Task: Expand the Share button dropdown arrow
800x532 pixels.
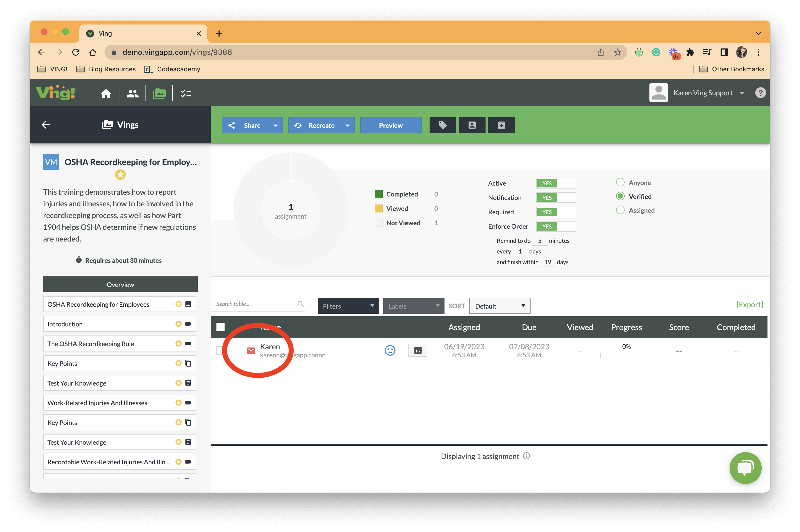Action: 275,125
